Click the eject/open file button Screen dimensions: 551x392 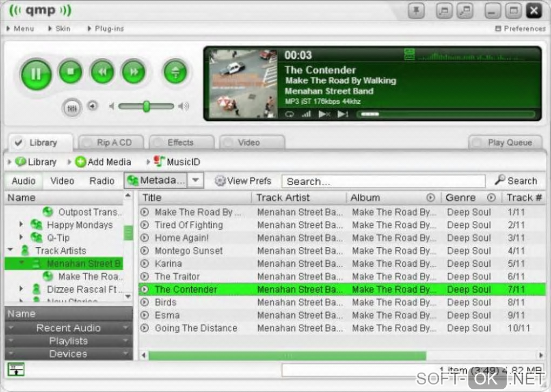[175, 72]
